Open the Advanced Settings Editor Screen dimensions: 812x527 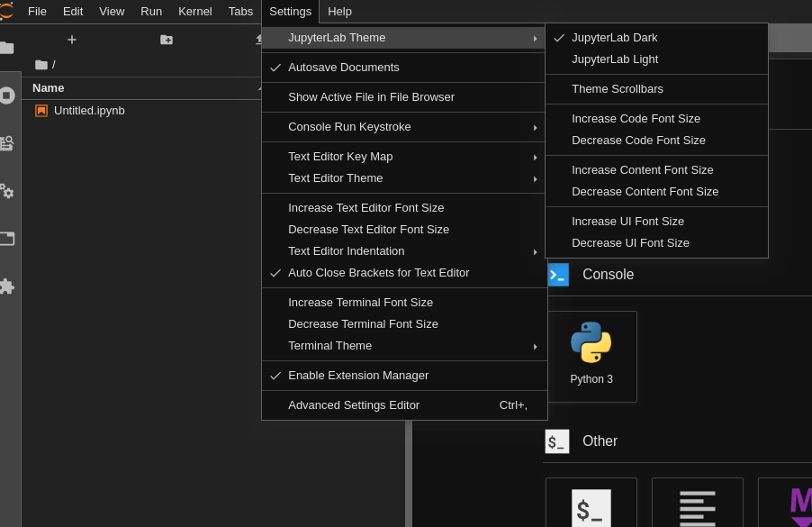[354, 404]
